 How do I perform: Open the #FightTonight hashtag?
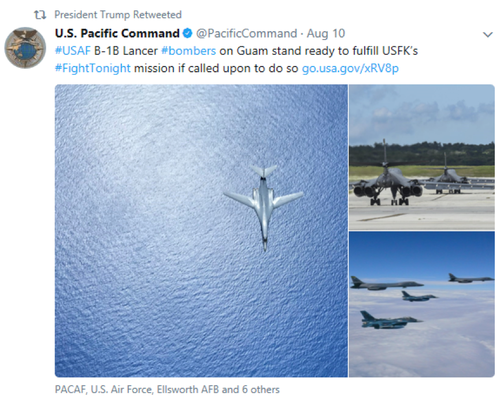tap(93, 68)
